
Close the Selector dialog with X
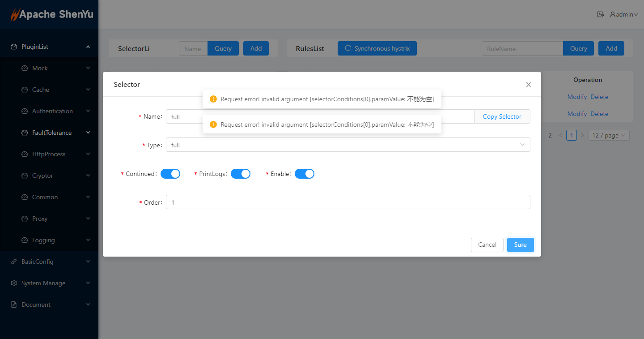pyautogui.click(x=529, y=85)
